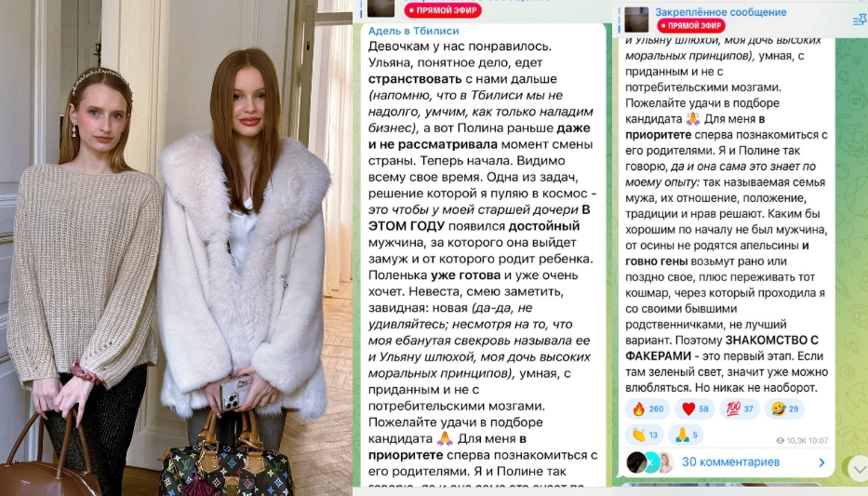Tap the praying hands reaction with 5

coord(686,435)
